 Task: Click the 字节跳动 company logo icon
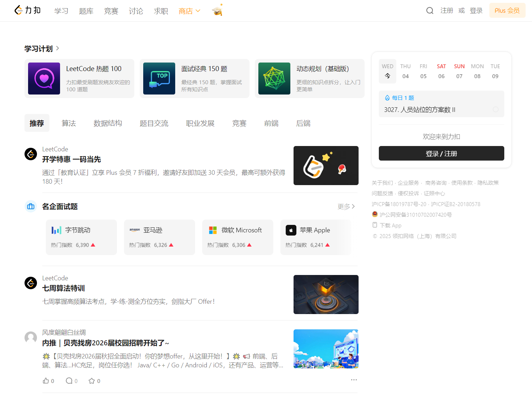point(57,230)
